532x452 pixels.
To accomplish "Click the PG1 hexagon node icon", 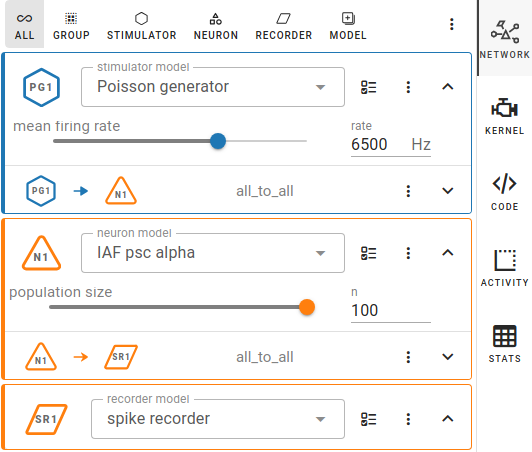I will (41, 88).
